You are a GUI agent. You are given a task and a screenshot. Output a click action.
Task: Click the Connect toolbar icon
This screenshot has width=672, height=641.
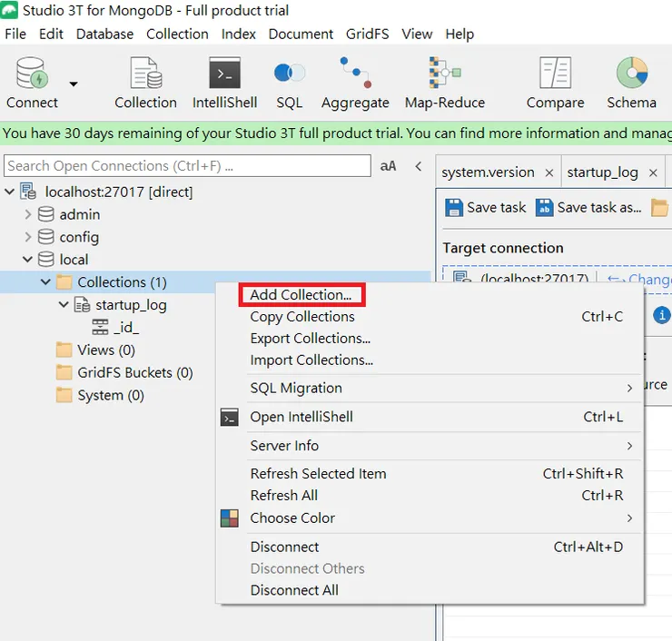(x=32, y=73)
